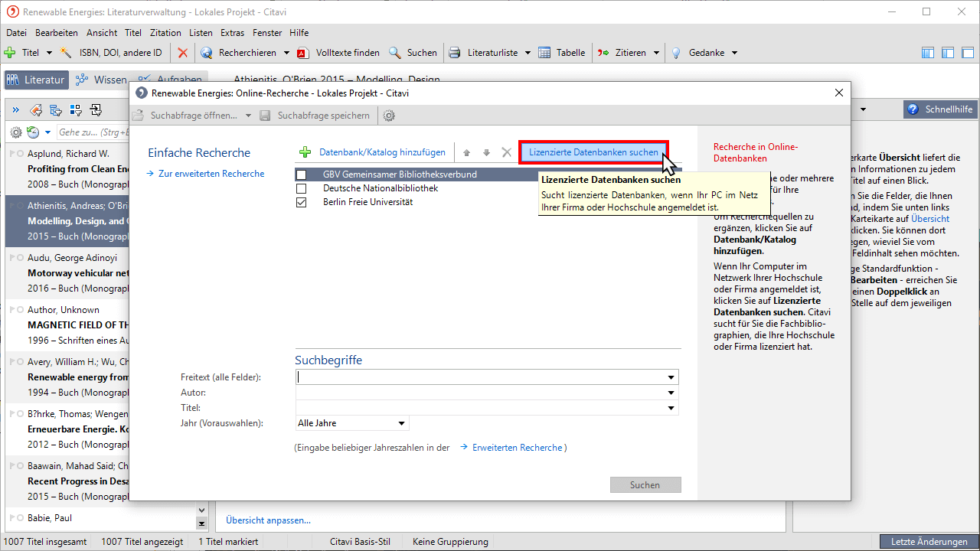Click the red X delete icon in main toolbar

[x=182, y=53]
